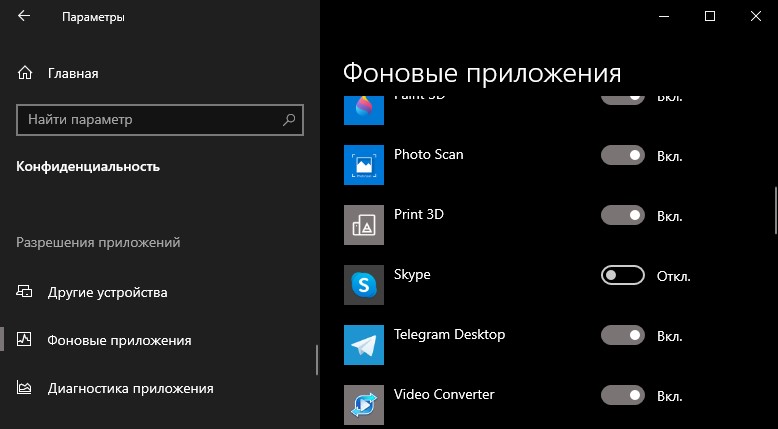Enable Skype background toggle

coord(623,275)
